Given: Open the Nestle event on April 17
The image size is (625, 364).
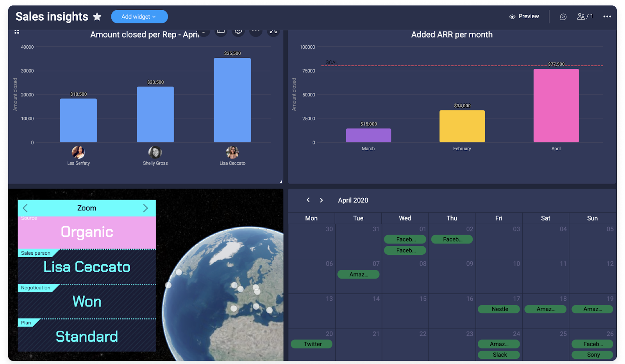Looking at the screenshot, I should 499,309.
